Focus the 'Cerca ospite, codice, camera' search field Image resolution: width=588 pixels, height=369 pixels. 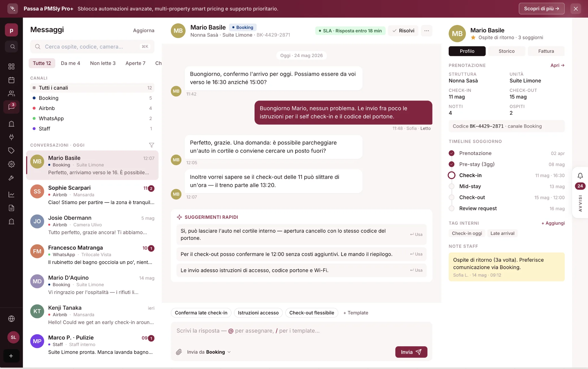pyautogui.click(x=92, y=47)
